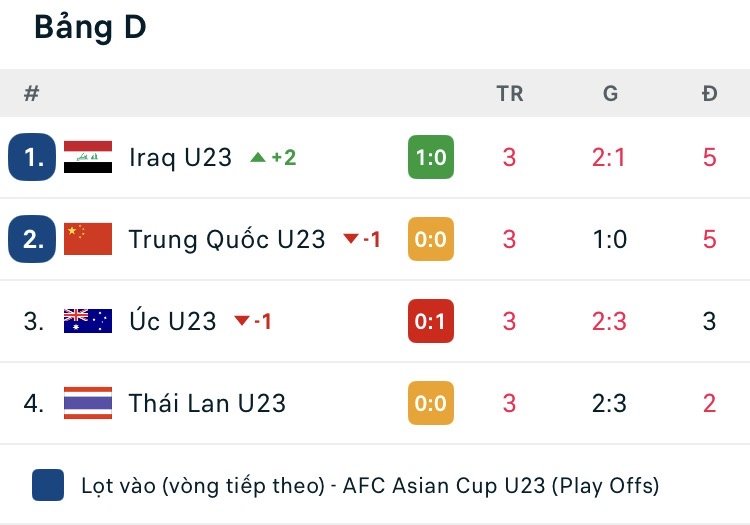The height and width of the screenshot is (525, 750).
Task: Open Thái Lan U23's orange 0:0 score badge
Action: (431, 403)
